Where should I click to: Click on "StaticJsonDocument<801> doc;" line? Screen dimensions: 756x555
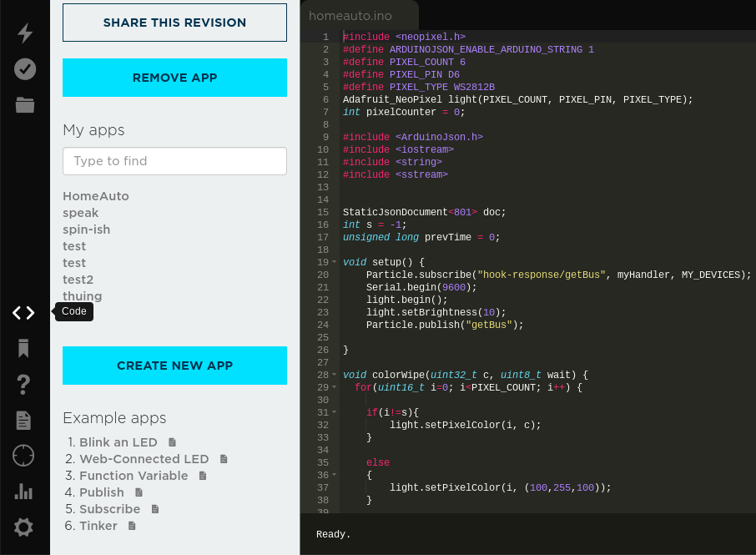pos(424,212)
